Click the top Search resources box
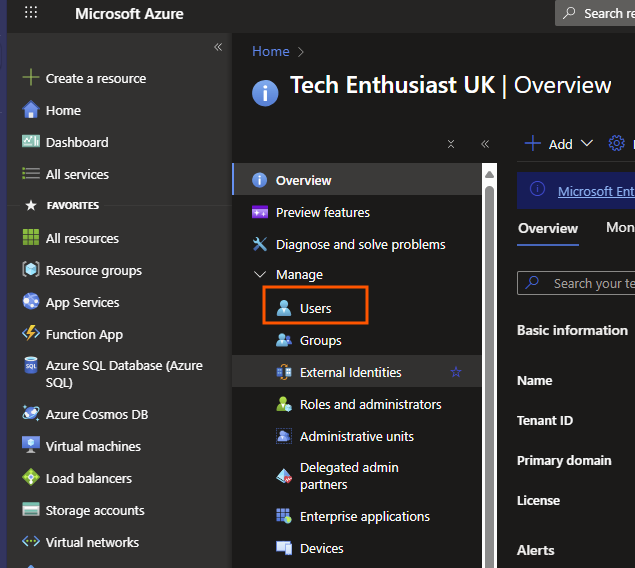The height and width of the screenshot is (568, 635). click(595, 13)
